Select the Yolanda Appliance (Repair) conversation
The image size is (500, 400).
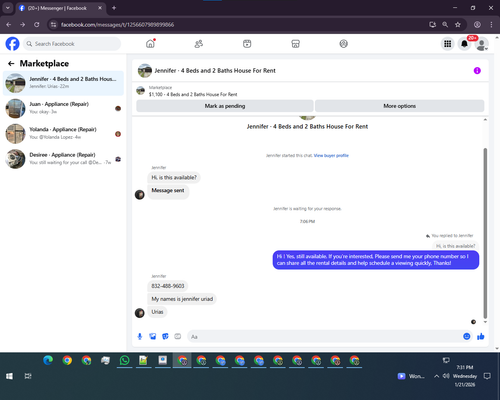click(63, 134)
